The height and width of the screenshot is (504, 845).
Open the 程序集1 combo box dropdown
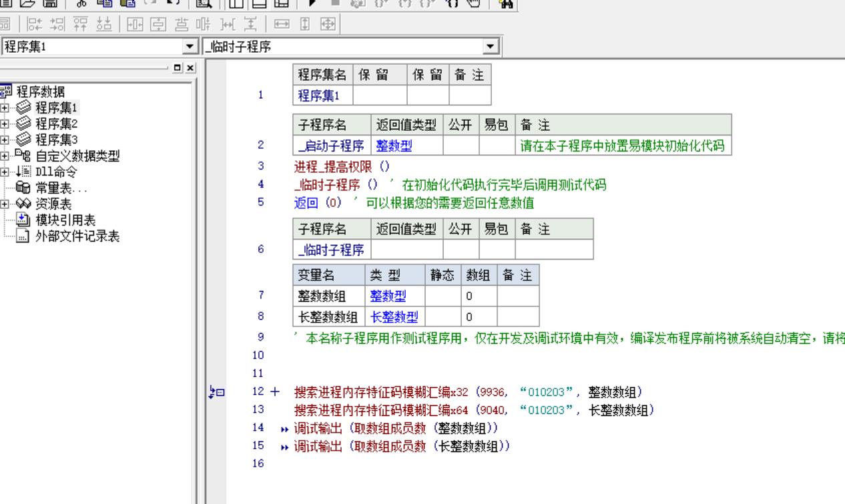(x=191, y=47)
